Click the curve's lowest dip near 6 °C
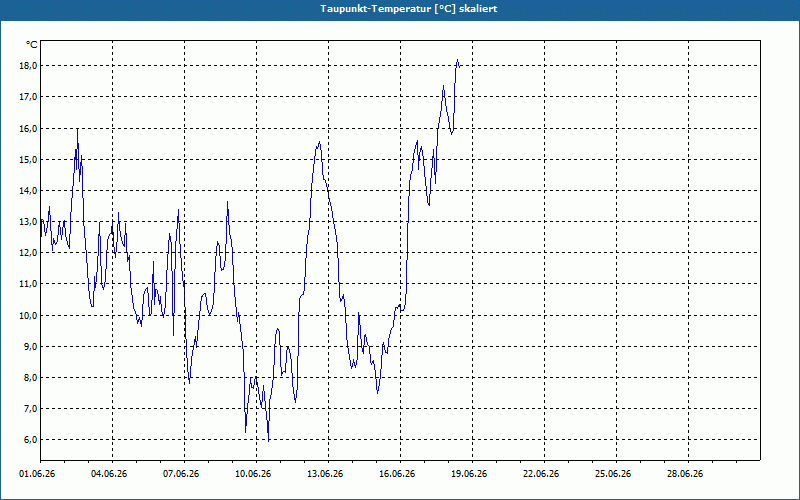Viewport: 800px width, 500px height. (268, 440)
